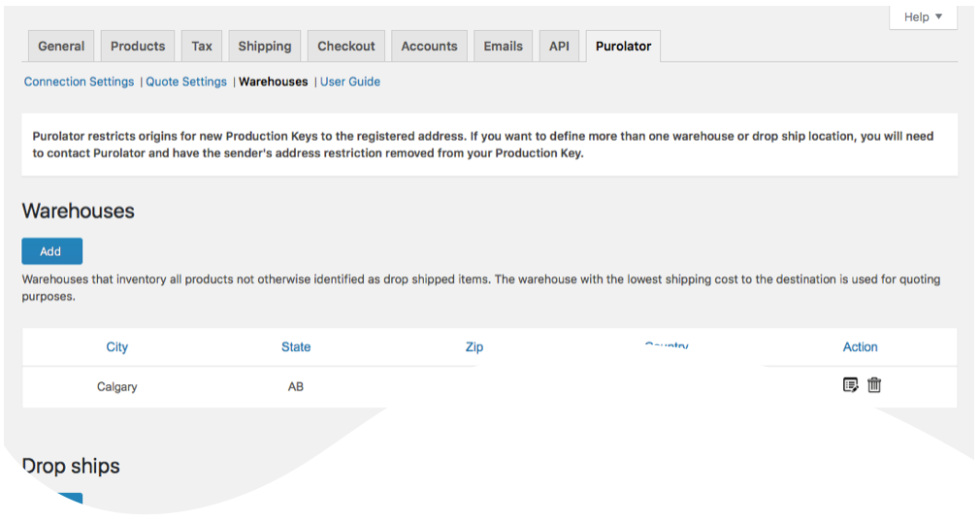
Task: Go to Quote Settings section
Action: 186,81
